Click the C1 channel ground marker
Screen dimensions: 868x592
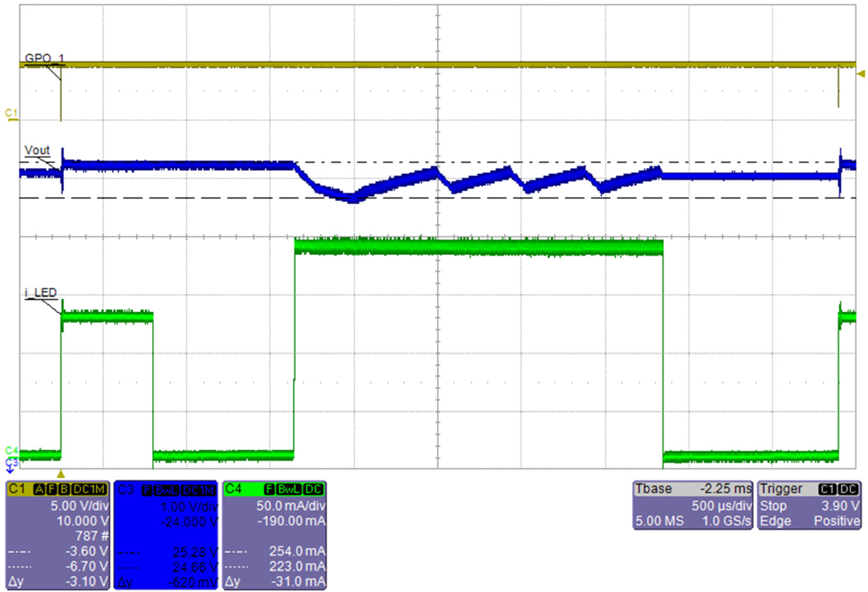[x=11, y=114]
